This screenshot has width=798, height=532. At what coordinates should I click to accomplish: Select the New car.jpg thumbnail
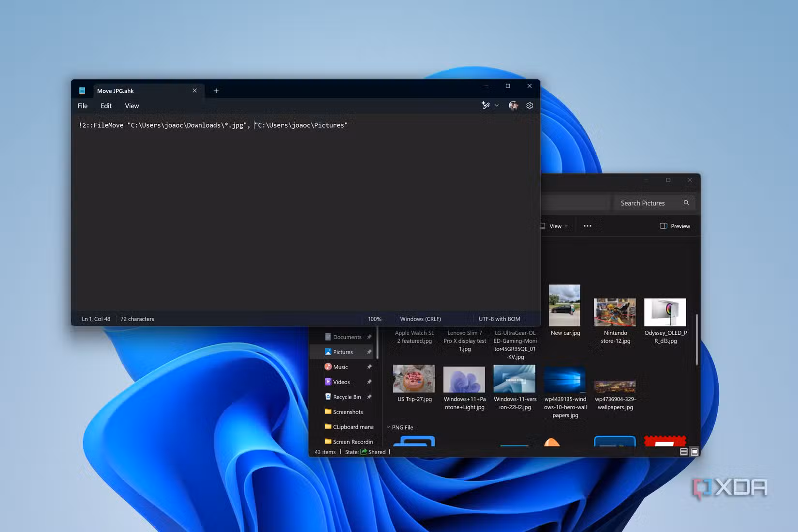pos(565,311)
